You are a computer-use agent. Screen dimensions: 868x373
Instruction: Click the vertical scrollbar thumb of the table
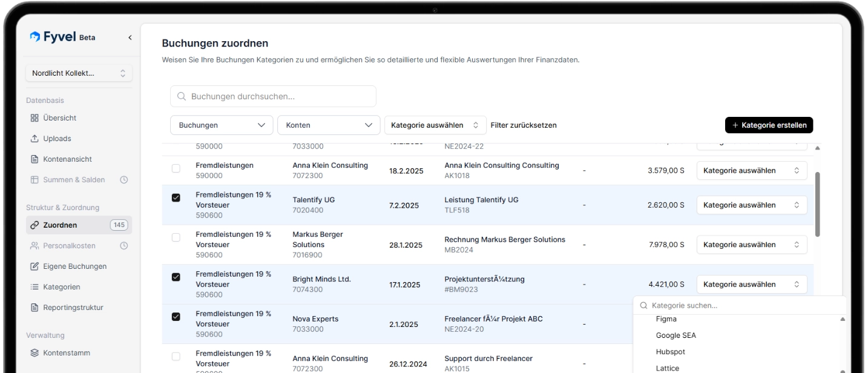(818, 204)
